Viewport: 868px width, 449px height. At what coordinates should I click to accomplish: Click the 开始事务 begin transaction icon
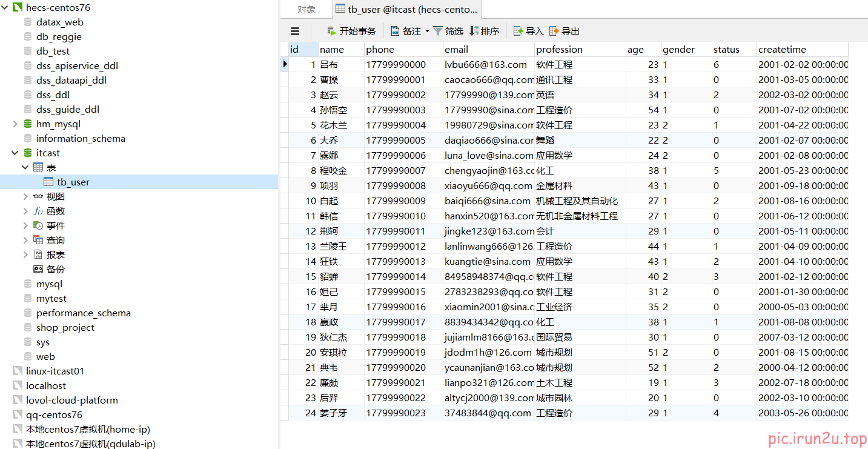331,31
